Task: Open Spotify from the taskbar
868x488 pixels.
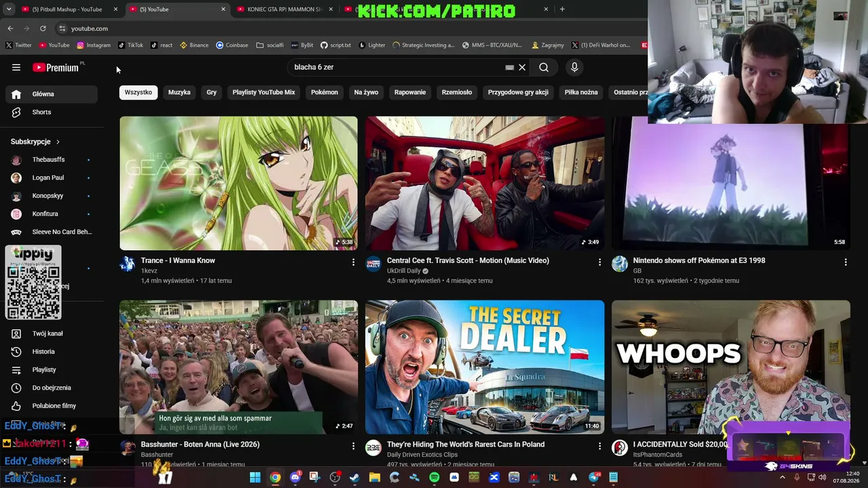Action: [435, 478]
